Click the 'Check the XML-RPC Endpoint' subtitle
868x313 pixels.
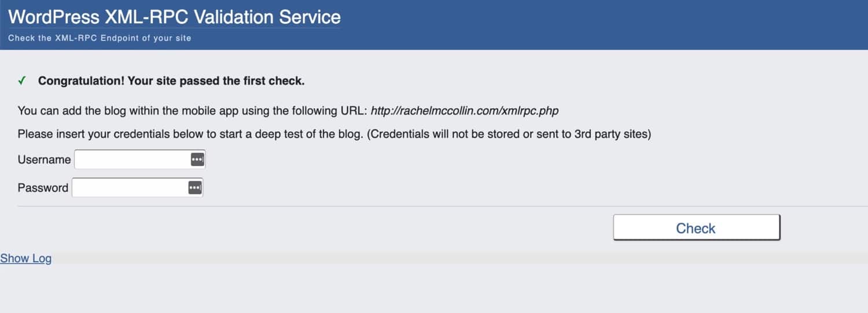click(100, 38)
